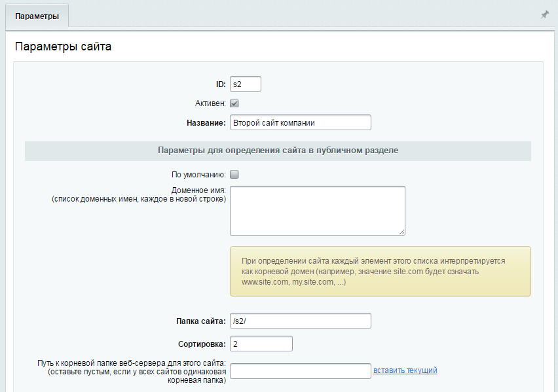
Task: Click the pin icon in the tab bar
Action: coord(544,14)
